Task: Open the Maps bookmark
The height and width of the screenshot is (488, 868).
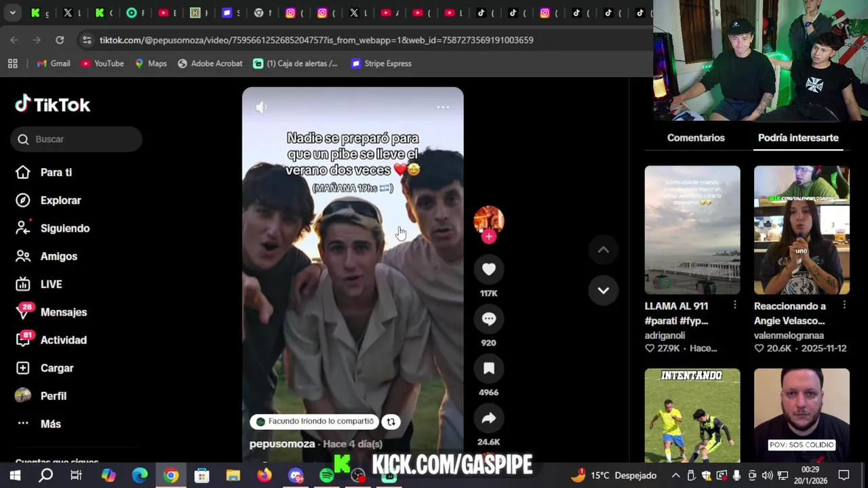Action: 151,63
